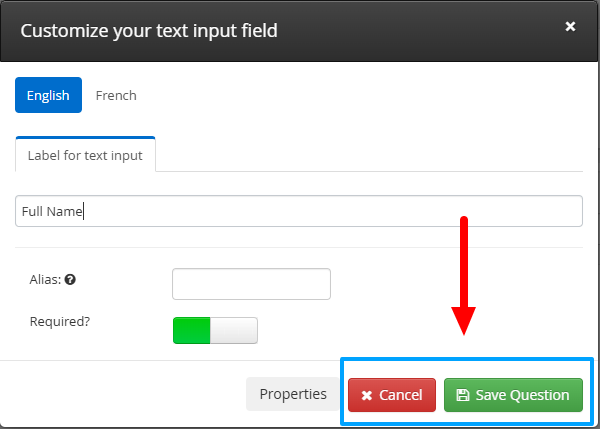Screen dimensions: 600x429
Task: Focus the Full Name label field
Action: click(299, 211)
